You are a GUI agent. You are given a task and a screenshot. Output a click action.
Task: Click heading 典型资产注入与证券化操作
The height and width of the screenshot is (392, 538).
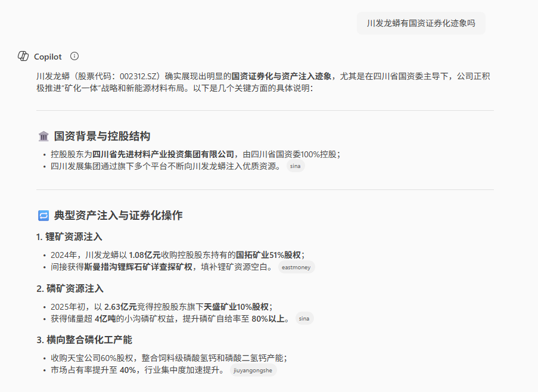(118, 216)
